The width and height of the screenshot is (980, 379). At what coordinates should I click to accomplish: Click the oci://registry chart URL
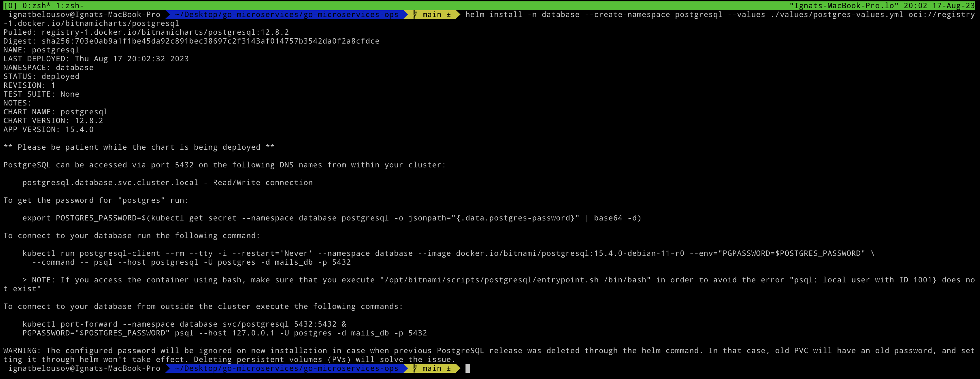(x=941, y=15)
